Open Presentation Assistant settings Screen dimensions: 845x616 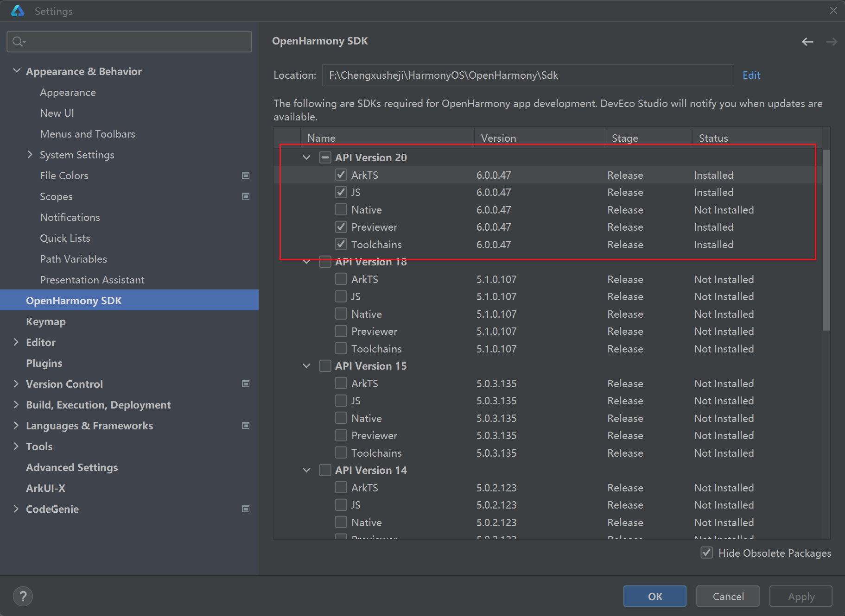coord(92,280)
